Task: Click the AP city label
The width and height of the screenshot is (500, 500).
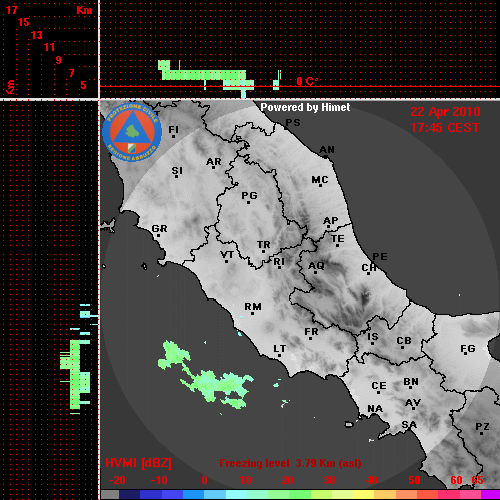Action: pos(331,221)
